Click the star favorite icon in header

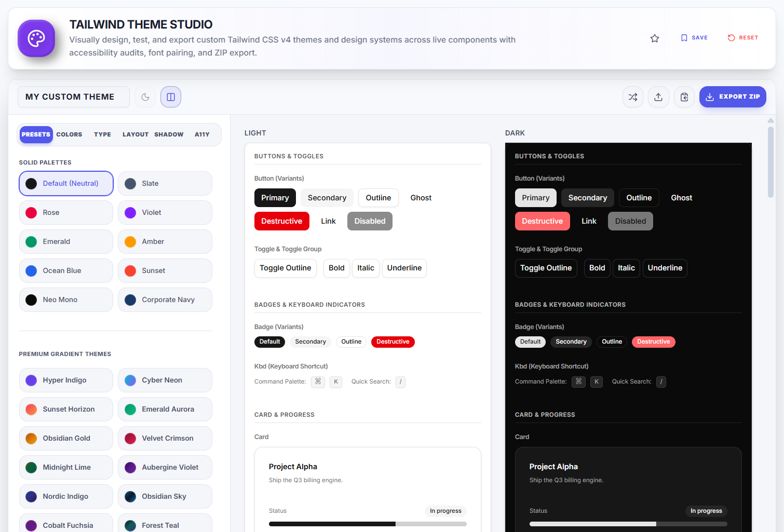click(655, 38)
